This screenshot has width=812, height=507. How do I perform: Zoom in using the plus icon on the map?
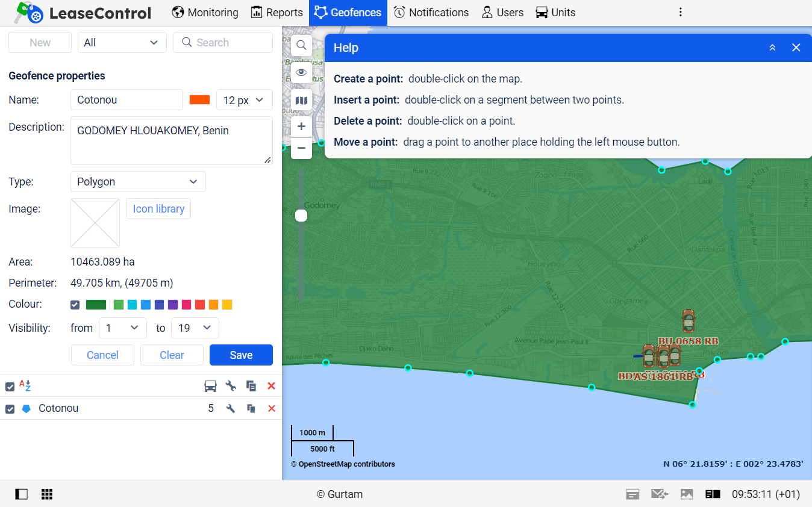point(301,126)
